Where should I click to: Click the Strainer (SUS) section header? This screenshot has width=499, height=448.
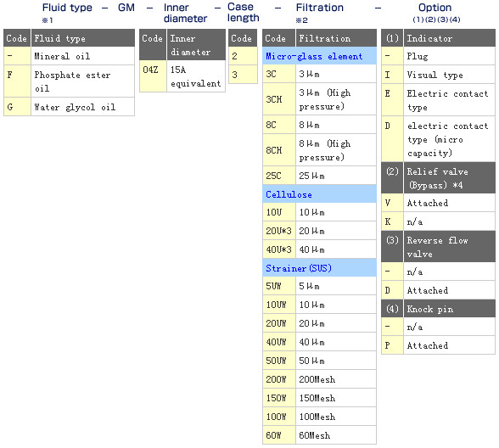pyautogui.click(x=319, y=268)
